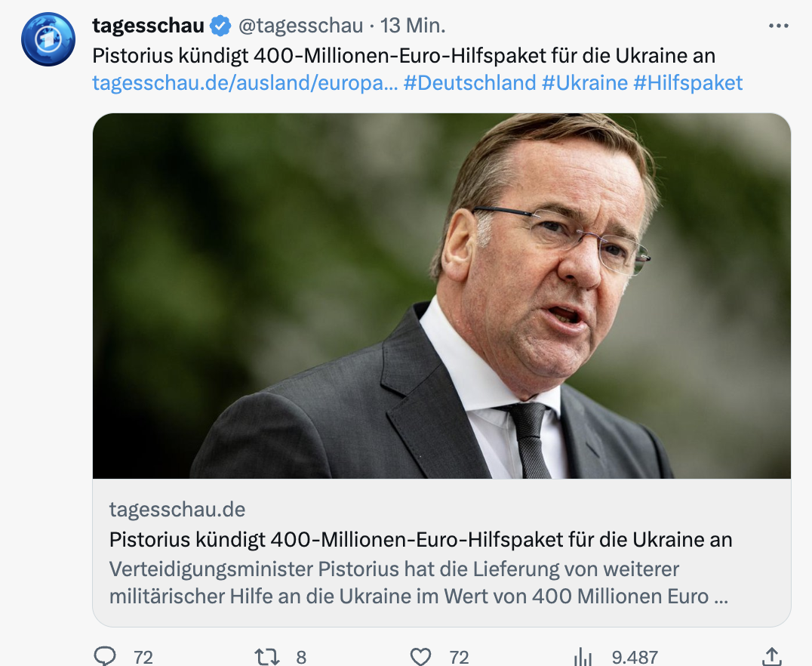Click the retweet arrows icon
Viewport: 812px width, 666px height.
click(268, 656)
